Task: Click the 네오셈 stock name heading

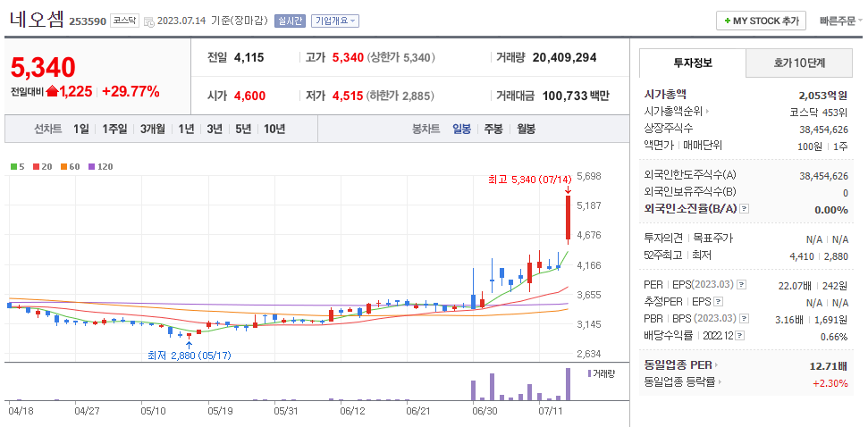Action: tap(37, 19)
